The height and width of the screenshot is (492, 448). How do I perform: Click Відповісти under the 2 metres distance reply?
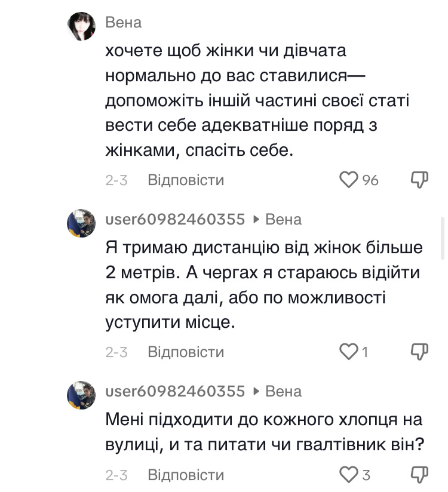pos(186,352)
